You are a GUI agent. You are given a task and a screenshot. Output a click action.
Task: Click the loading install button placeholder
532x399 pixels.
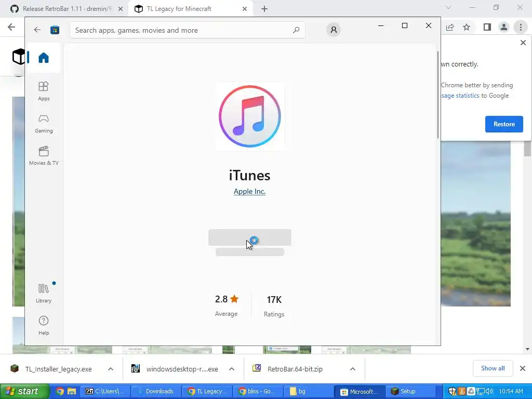(250, 237)
